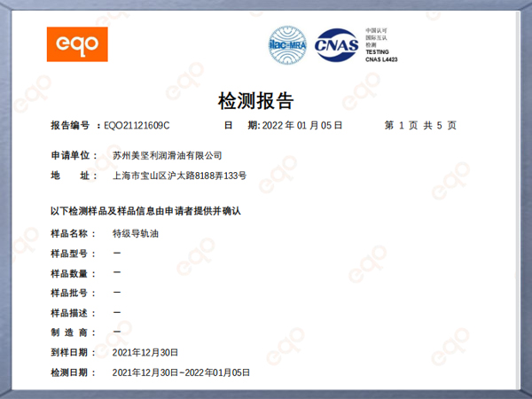Viewport: 532px width, 399px height.
Task: Click the 申请单位 label
Action: pos(75,155)
